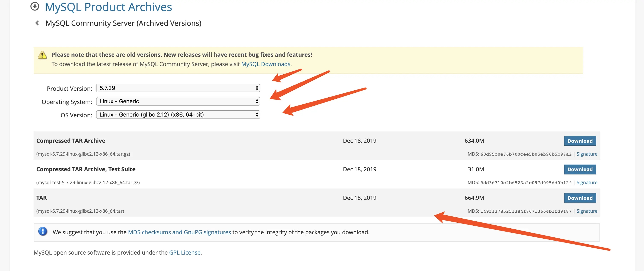Open the Operating System Linux - Generic dropdown
This screenshot has height=271, width=644.
pos(178,101)
